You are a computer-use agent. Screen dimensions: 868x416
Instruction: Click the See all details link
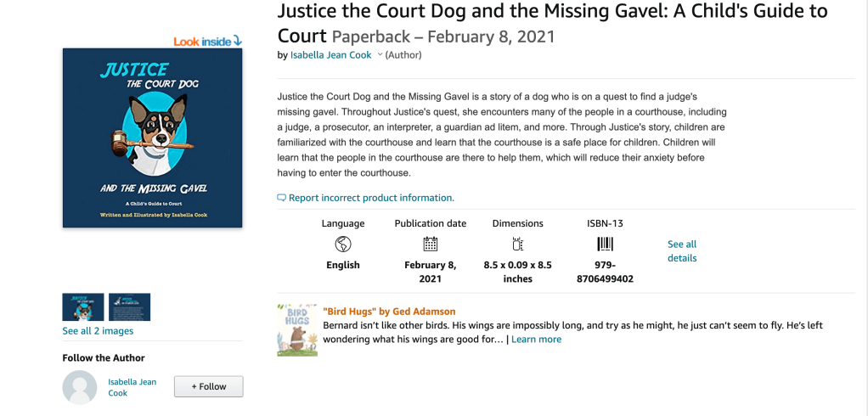click(682, 251)
